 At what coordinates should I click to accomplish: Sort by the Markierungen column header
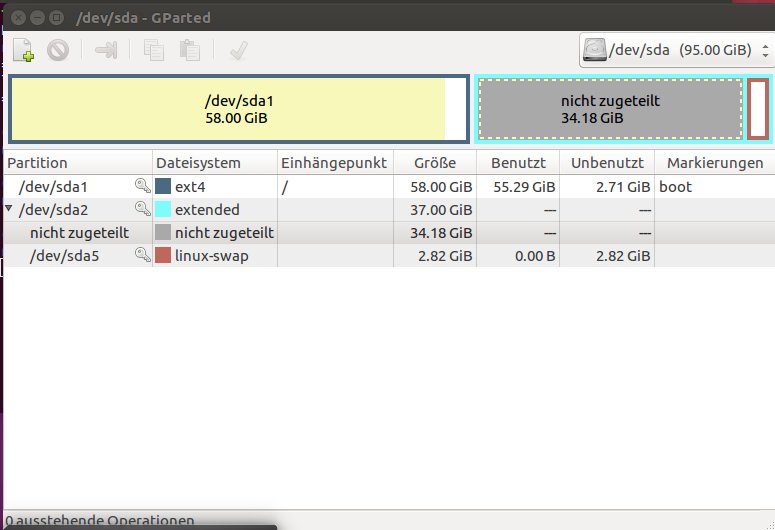715,163
